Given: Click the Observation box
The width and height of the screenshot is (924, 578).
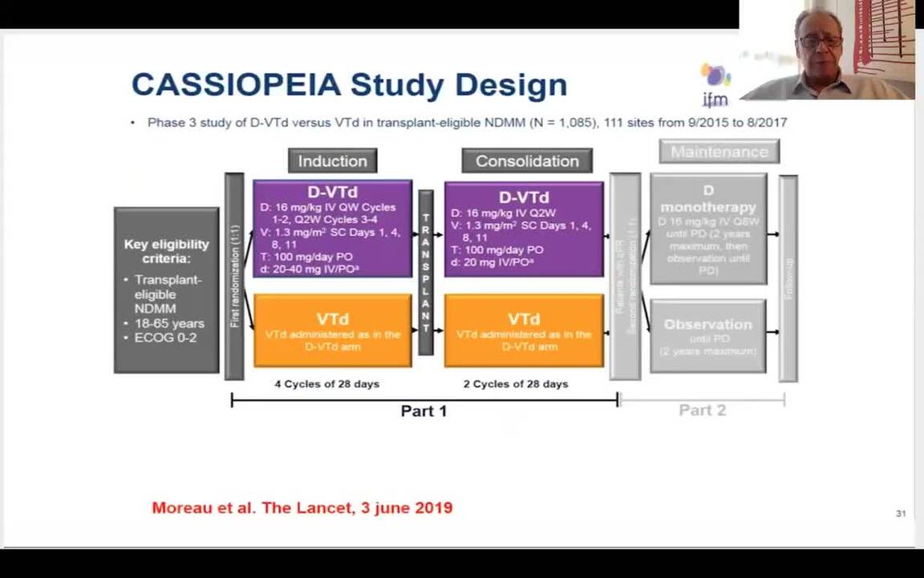Looking at the screenshot, I should point(708,336).
